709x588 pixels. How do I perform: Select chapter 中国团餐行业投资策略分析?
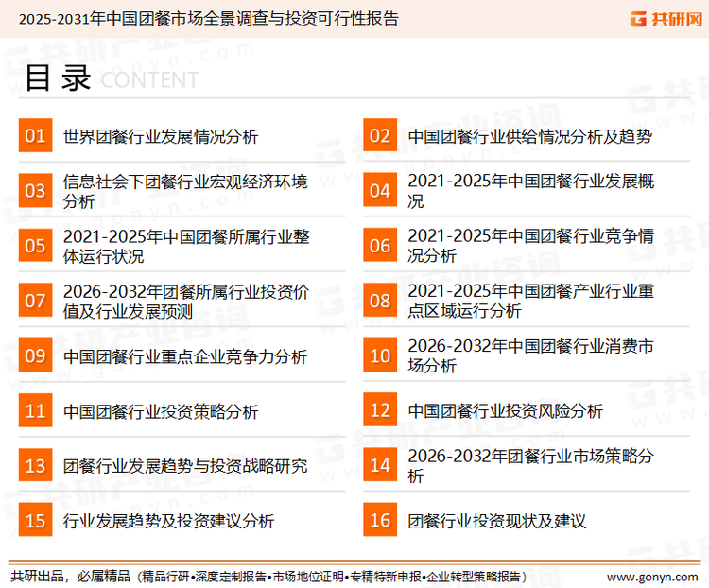click(161, 411)
